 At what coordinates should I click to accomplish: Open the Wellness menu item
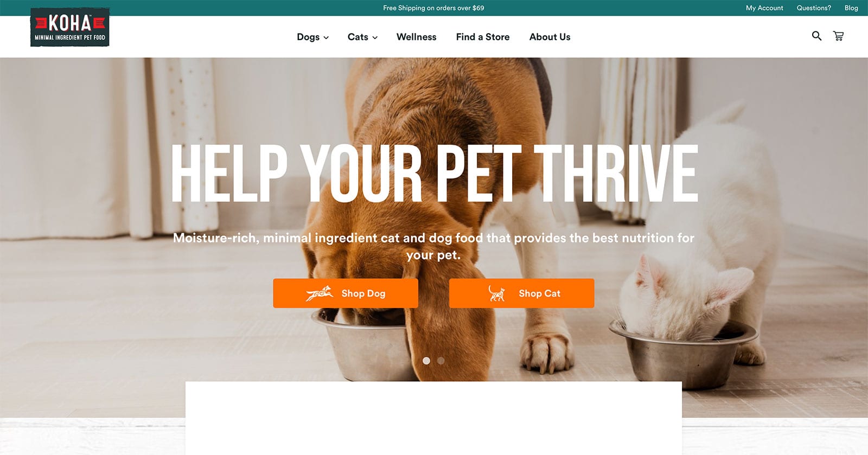pyautogui.click(x=417, y=37)
